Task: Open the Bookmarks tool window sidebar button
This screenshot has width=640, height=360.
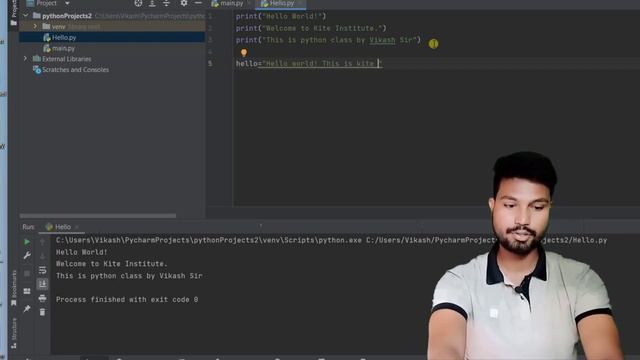Action: pyautogui.click(x=14, y=288)
